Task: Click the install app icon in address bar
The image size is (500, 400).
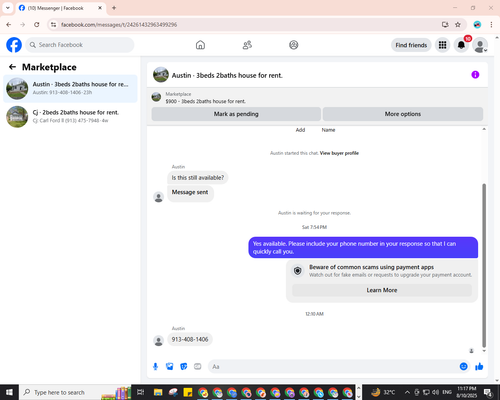Action: (445, 25)
